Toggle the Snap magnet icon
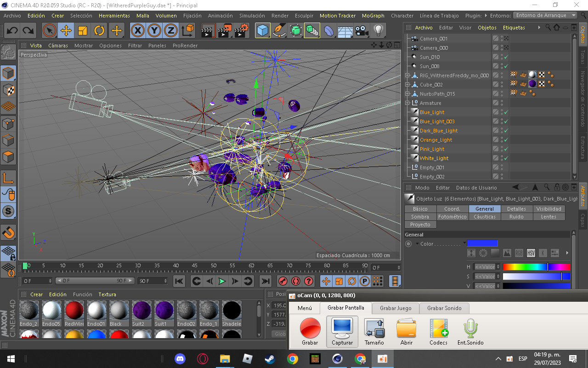The image size is (588, 368). tap(8, 232)
